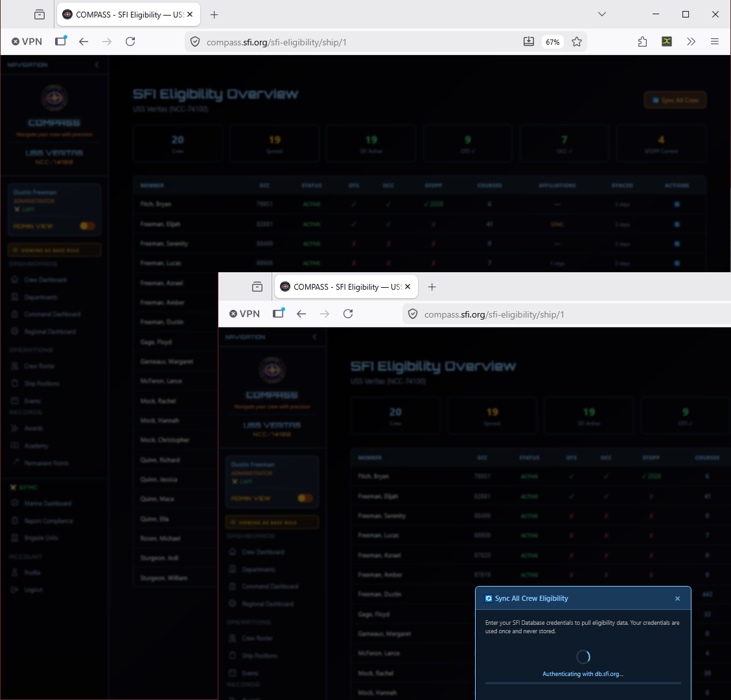The height and width of the screenshot is (700, 731).
Task: Open Crew Dashboard in back window sidebar
Action: coord(45,280)
